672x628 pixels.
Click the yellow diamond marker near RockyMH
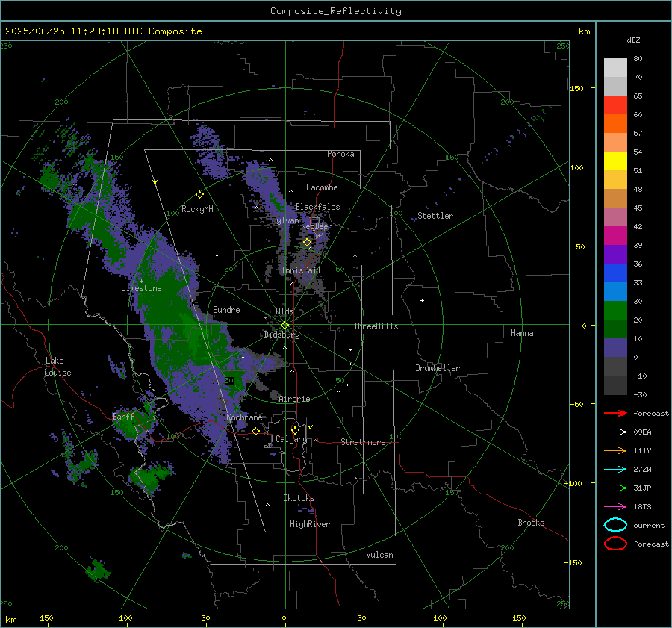pyautogui.click(x=199, y=195)
